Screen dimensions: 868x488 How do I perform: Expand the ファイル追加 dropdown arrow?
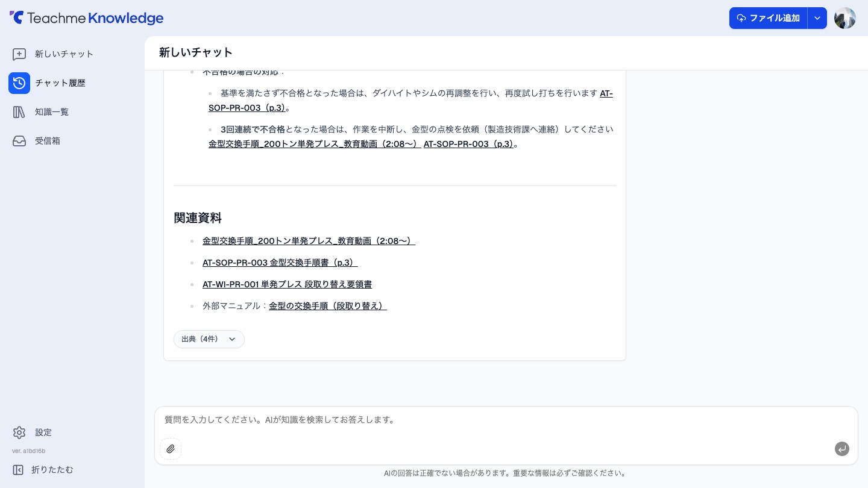(817, 18)
